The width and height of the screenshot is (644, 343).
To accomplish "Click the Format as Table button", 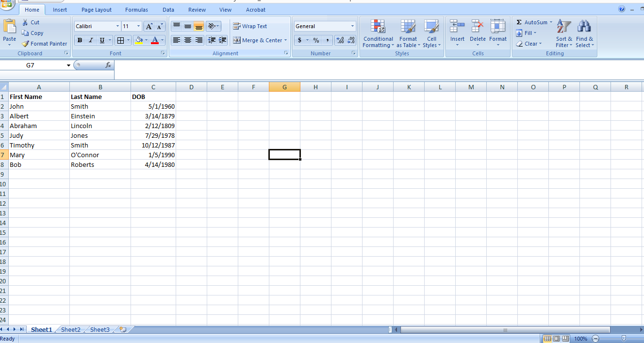I will (408, 33).
